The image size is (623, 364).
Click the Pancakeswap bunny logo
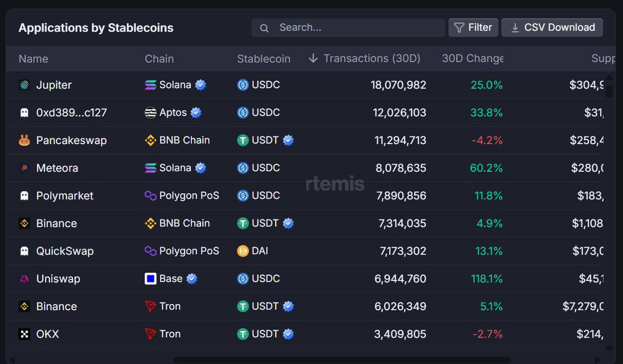click(24, 141)
